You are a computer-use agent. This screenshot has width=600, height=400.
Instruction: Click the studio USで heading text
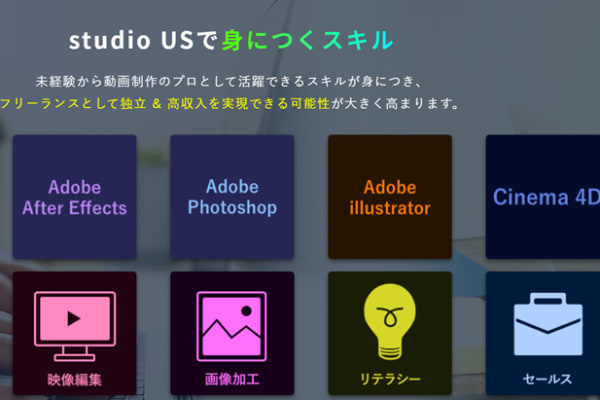tap(143, 40)
